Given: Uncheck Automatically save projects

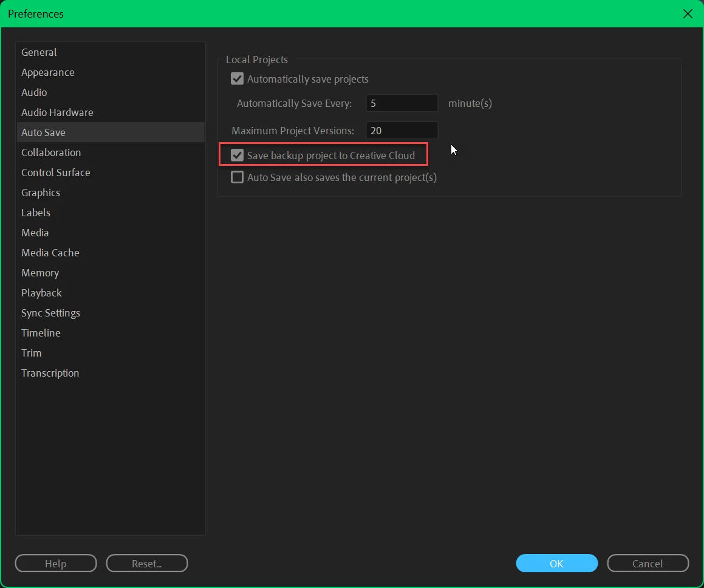Looking at the screenshot, I should pos(237,79).
